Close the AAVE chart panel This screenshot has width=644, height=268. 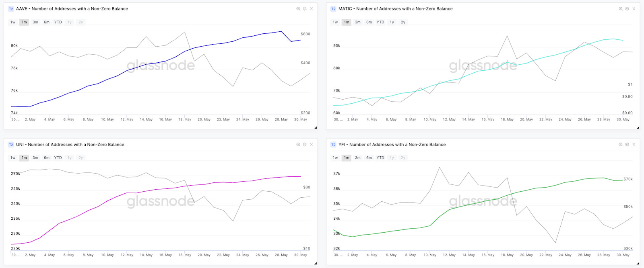coord(312,9)
